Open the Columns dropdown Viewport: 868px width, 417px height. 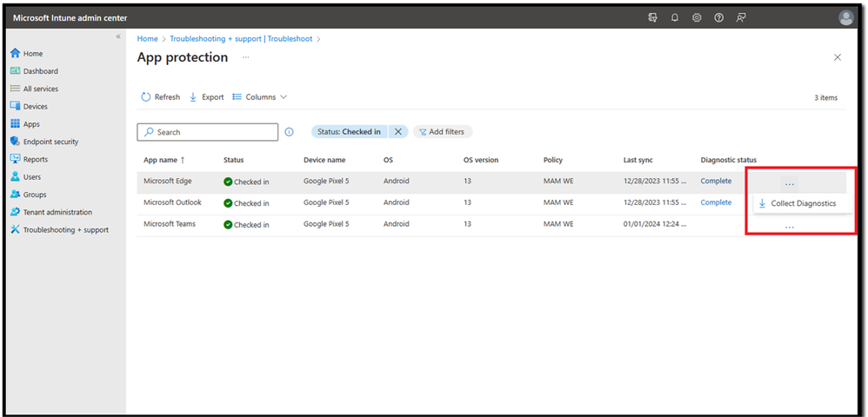pyautogui.click(x=260, y=97)
